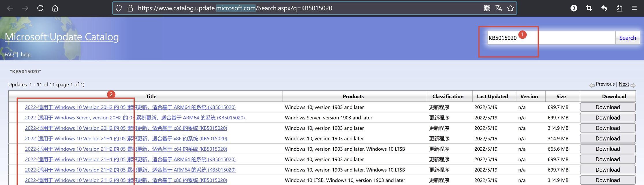The image size is (644, 185).
Task: Click the right arrow icon beside Next
Action: coord(633,85)
